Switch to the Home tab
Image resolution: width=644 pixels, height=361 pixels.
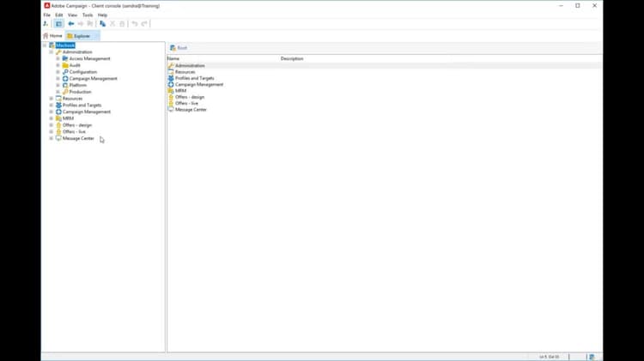[53, 36]
